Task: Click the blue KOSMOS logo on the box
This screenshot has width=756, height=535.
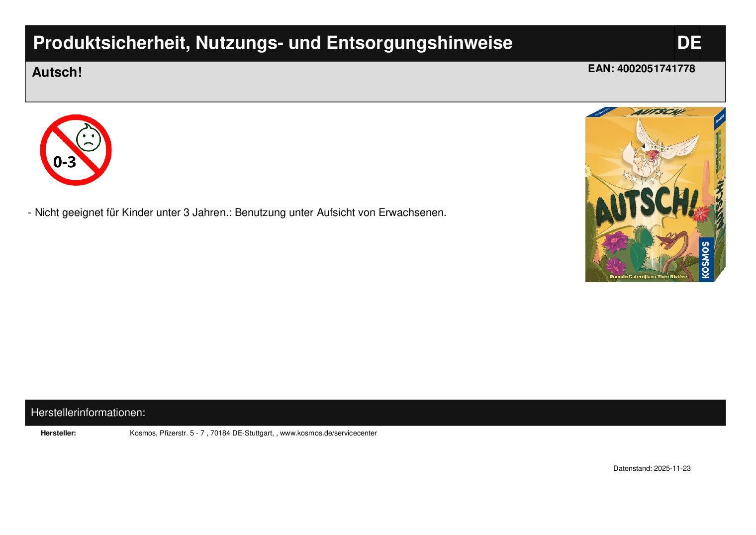Action: click(704, 259)
